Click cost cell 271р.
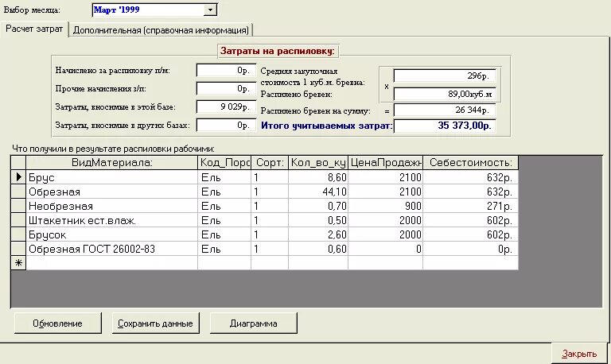The height and width of the screenshot is (364, 611). [x=471, y=206]
